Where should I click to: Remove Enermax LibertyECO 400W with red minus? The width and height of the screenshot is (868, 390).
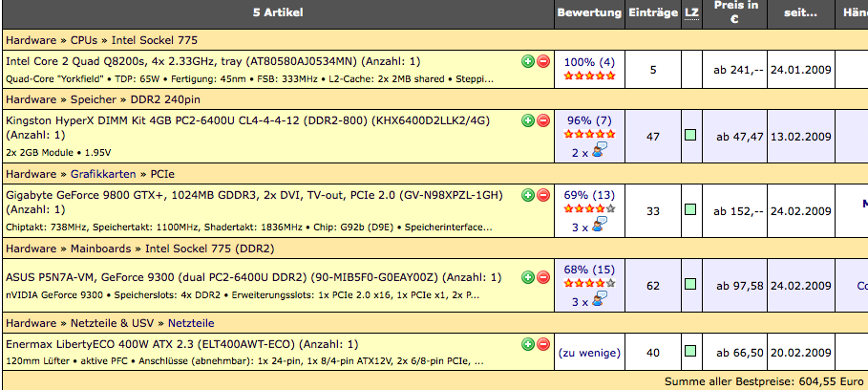(543, 344)
